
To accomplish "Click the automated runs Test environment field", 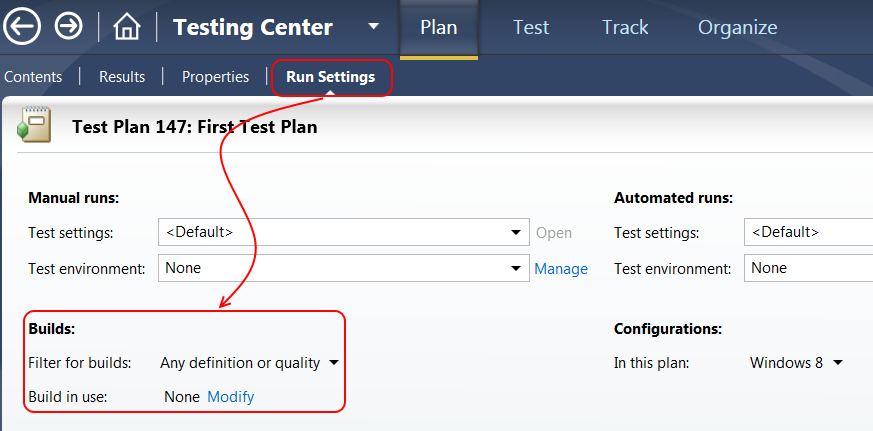I will (807, 268).
